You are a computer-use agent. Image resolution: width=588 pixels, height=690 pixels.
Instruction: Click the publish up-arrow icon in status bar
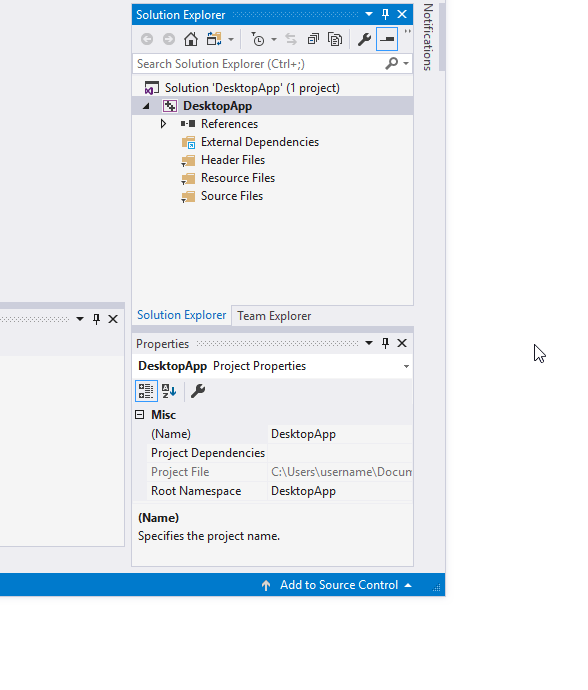click(x=266, y=585)
